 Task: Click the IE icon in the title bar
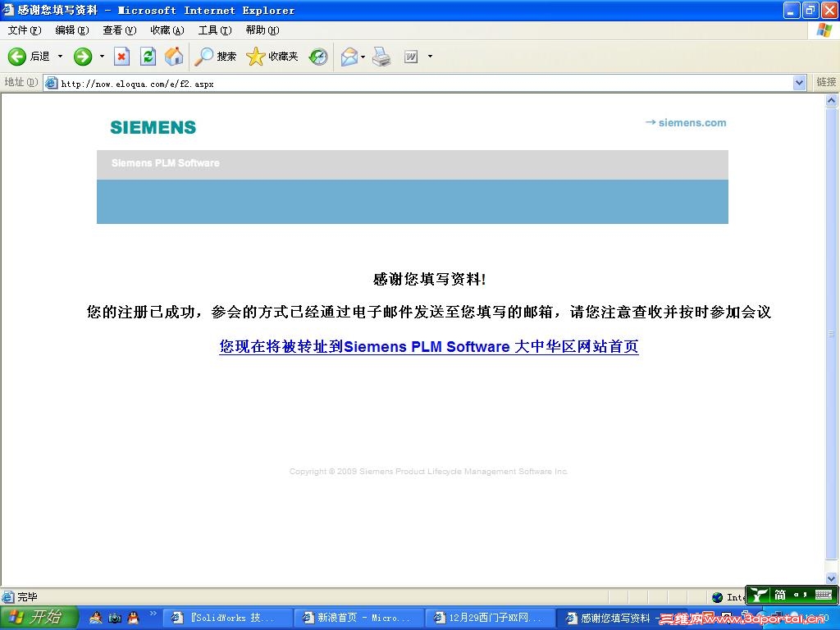(8, 10)
